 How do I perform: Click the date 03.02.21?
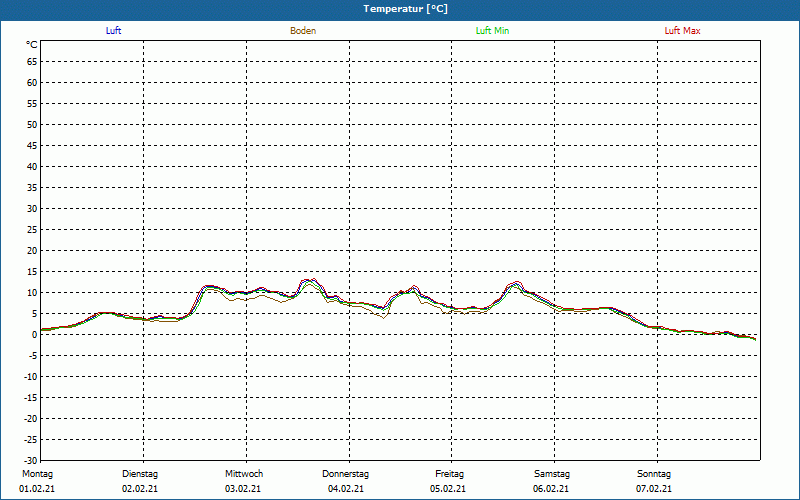pyautogui.click(x=243, y=489)
